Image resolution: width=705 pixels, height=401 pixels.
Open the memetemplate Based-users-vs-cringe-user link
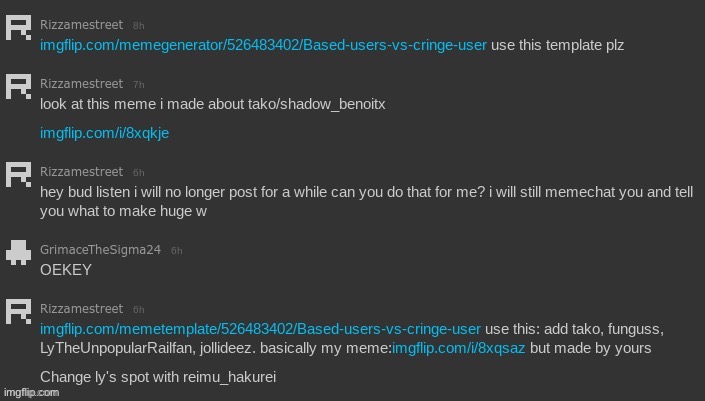[260, 329]
